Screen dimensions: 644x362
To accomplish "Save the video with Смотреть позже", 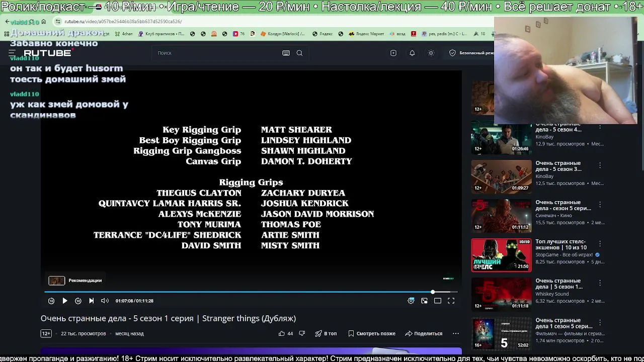I will (x=372, y=333).
